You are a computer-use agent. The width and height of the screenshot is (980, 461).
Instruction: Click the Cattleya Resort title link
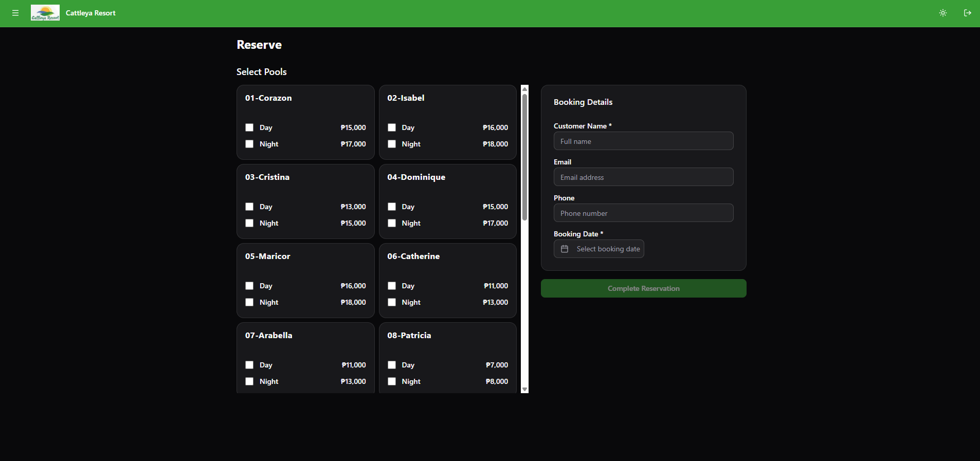point(90,13)
